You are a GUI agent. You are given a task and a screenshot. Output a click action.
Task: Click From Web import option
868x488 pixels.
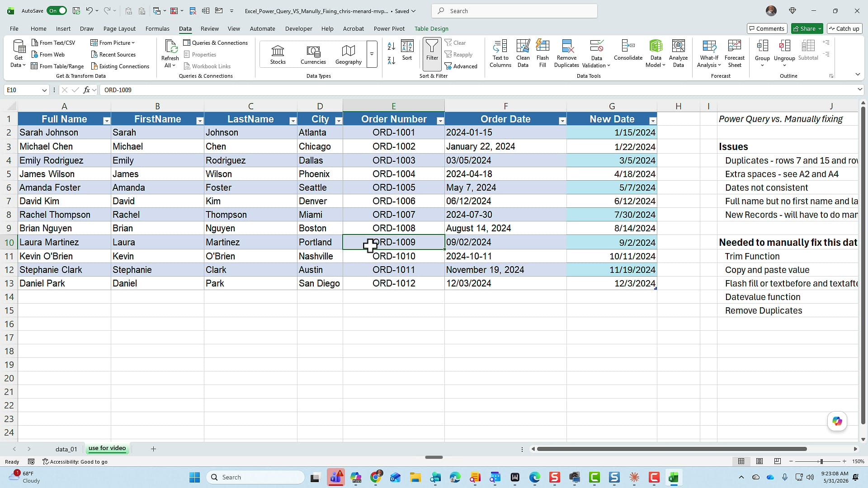click(x=48, y=54)
